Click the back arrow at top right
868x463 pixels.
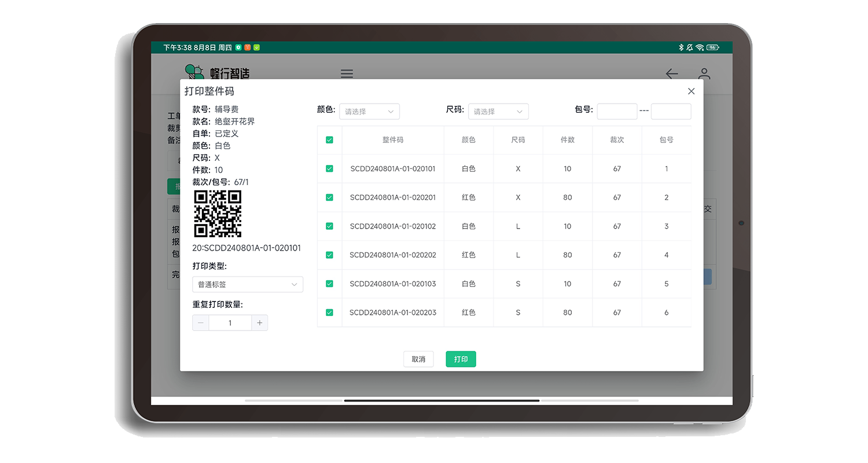[x=671, y=74]
